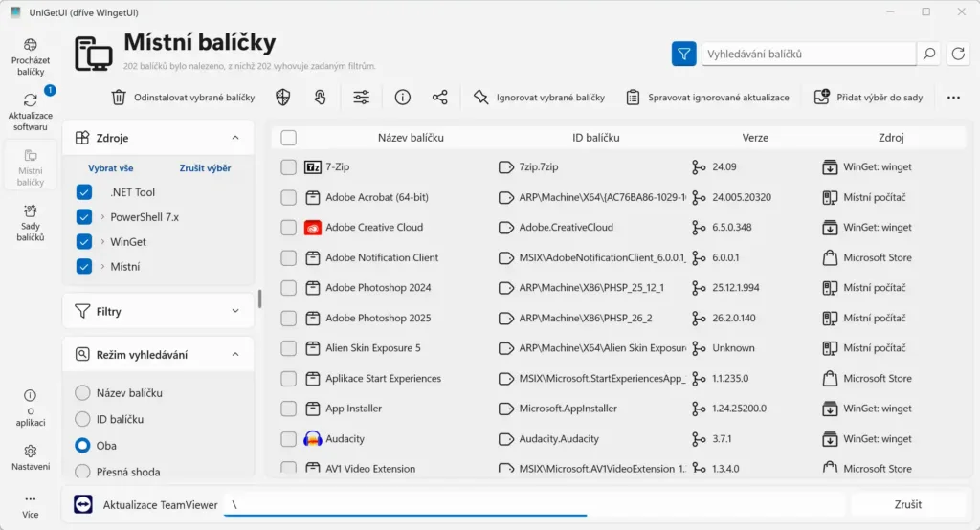Check the 7-Zip package checkbox
The image size is (980, 530).
pos(288,167)
